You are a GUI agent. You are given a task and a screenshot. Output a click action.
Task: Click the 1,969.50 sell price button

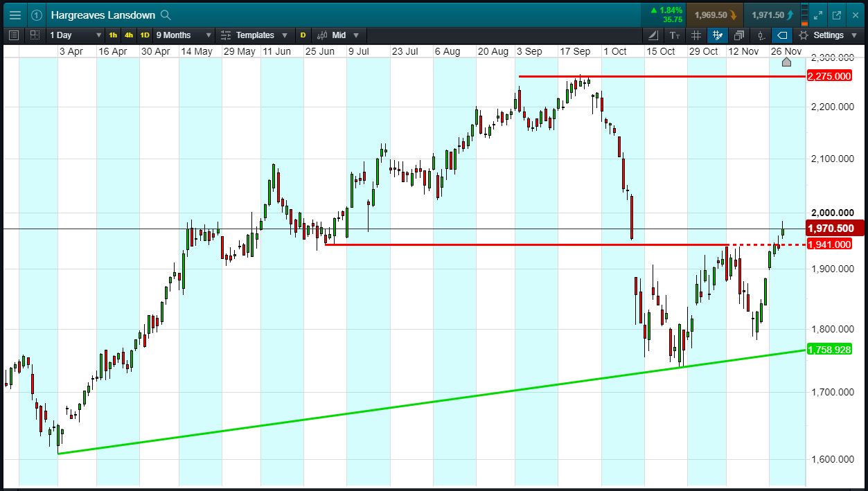point(716,15)
